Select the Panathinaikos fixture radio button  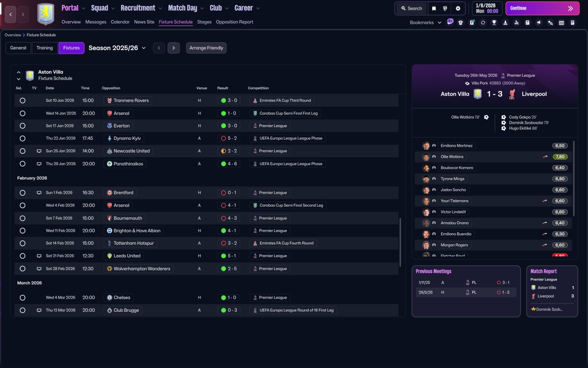coord(23,164)
